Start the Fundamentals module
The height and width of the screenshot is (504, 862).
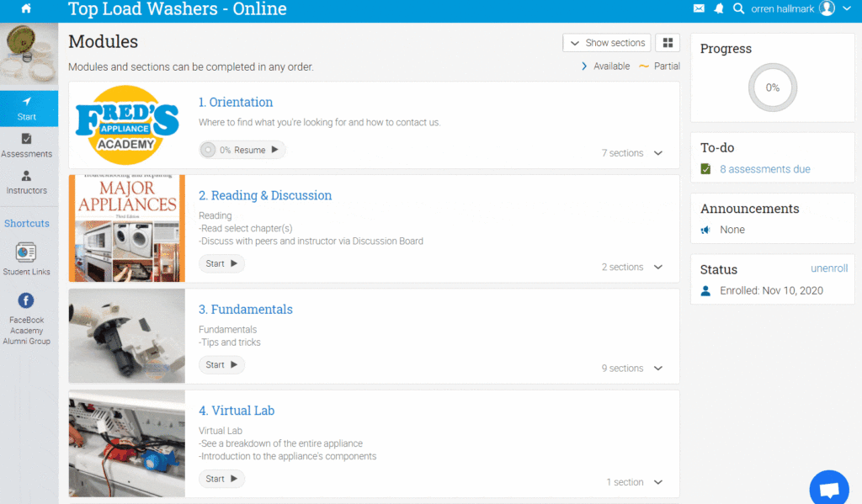pos(221,365)
